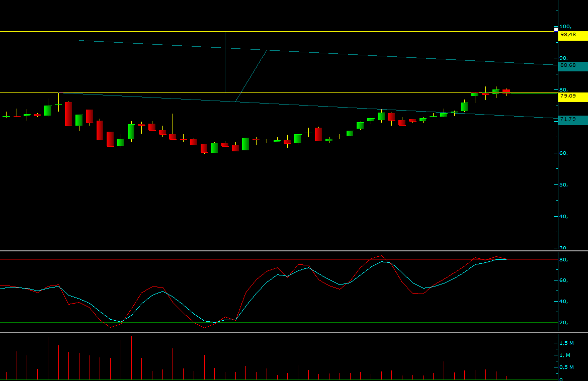Click the 90, label on the price axis
The height and width of the screenshot is (381, 588).
tap(564, 58)
